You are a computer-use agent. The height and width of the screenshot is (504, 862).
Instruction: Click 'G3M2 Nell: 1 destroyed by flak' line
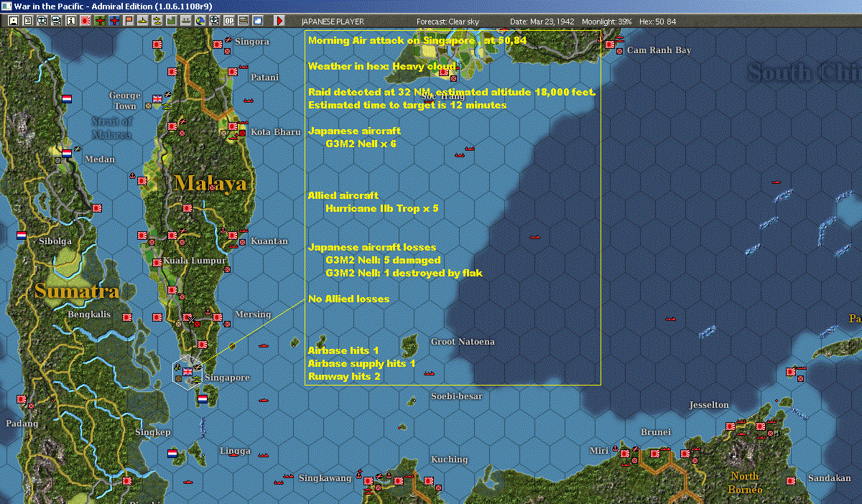[404, 273]
